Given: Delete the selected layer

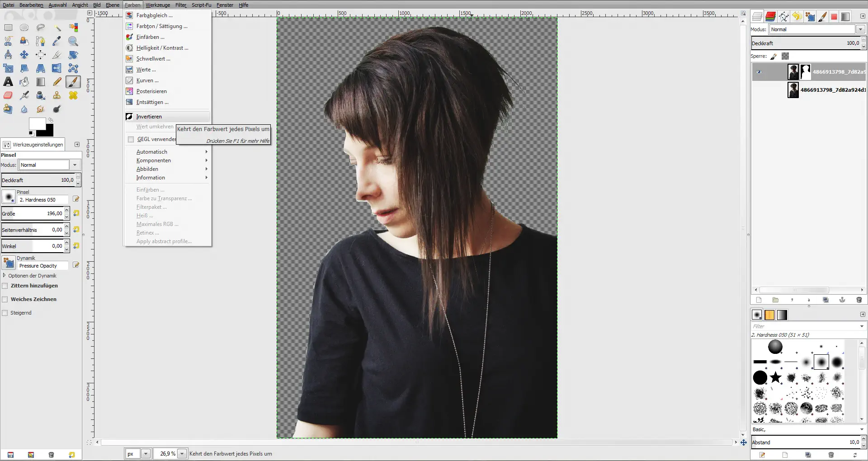Looking at the screenshot, I should tap(859, 300).
